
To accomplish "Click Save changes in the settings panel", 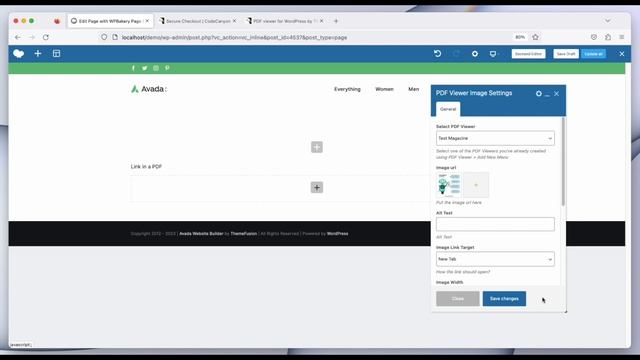I will point(504,299).
